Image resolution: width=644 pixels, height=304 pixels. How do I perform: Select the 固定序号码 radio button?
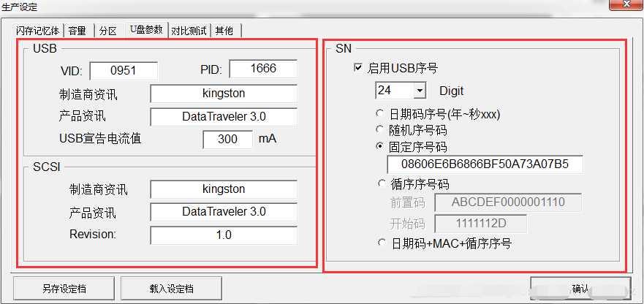(x=381, y=147)
